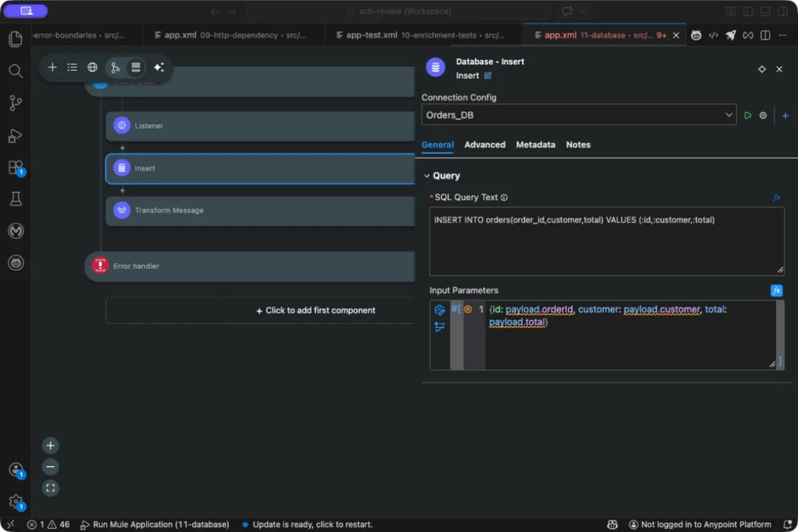Viewport: 798px width, 532px height.
Task: Open the Run and Debug view
Action: (x=16, y=135)
